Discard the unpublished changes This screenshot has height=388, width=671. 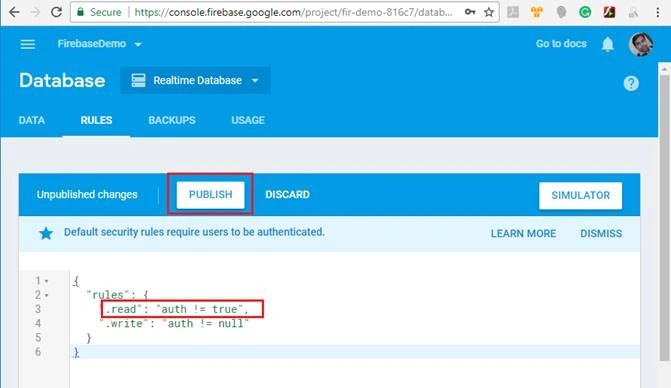pos(288,195)
